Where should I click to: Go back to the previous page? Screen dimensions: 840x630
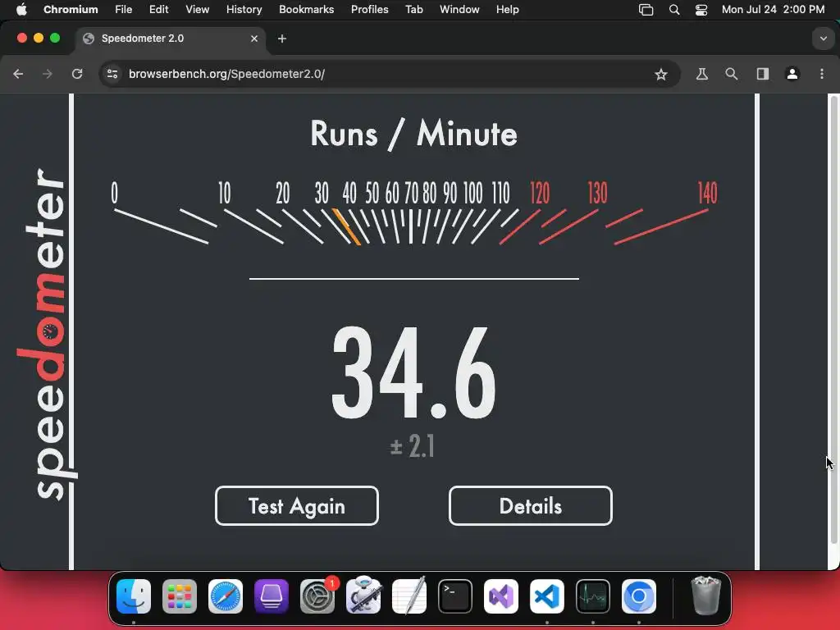pyautogui.click(x=18, y=74)
